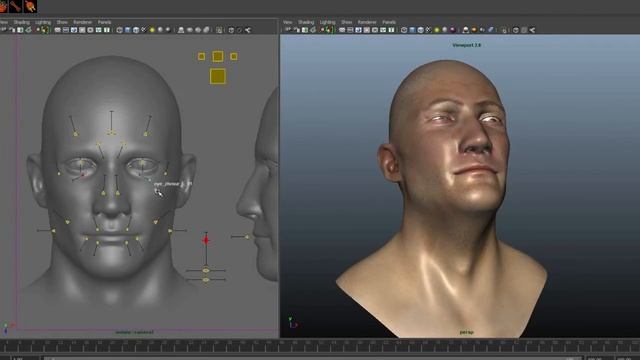
Task: Toggle resolution gate in persp panel toolbar
Action: [x=358, y=30]
